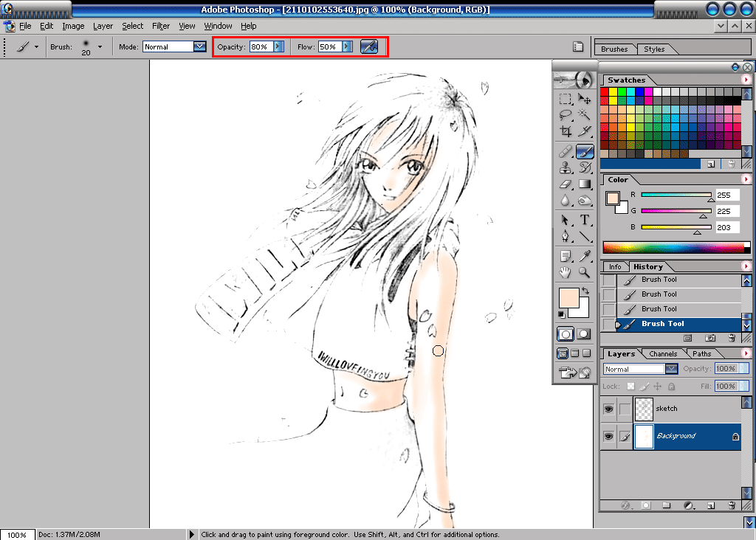The image size is (756, 540).
Task: Select the Eraser tool
Action: [x=565, y=184]
